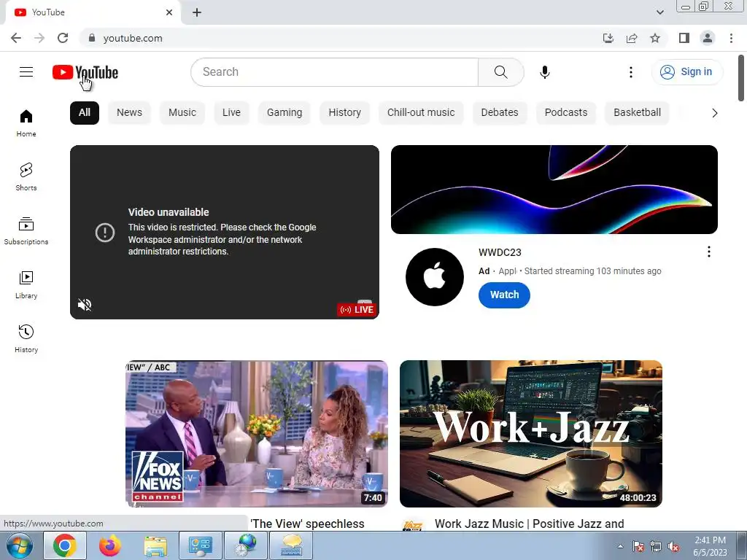Screen dimensions: 747x560
Task: Click muted volume tray icon
Action: (x=673, y=547)
